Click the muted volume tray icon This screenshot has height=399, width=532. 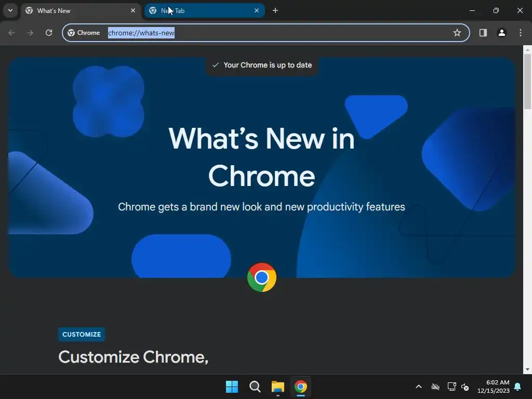pos(465,387)
